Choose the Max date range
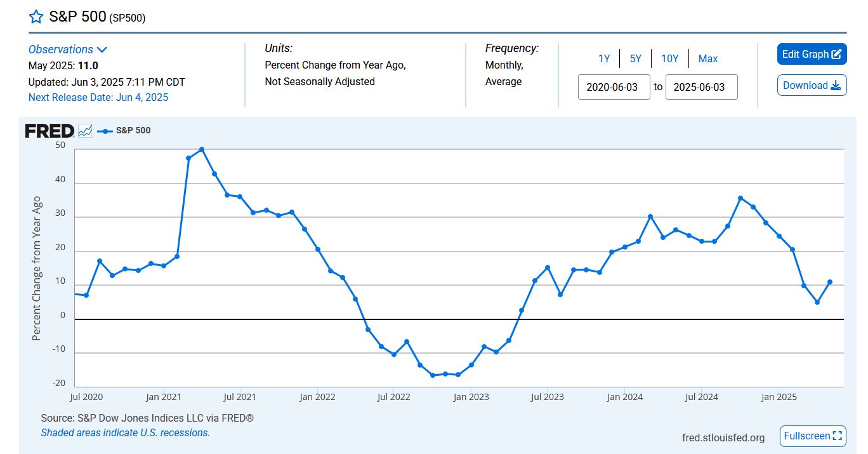The image size is (868, 454). 707,58
